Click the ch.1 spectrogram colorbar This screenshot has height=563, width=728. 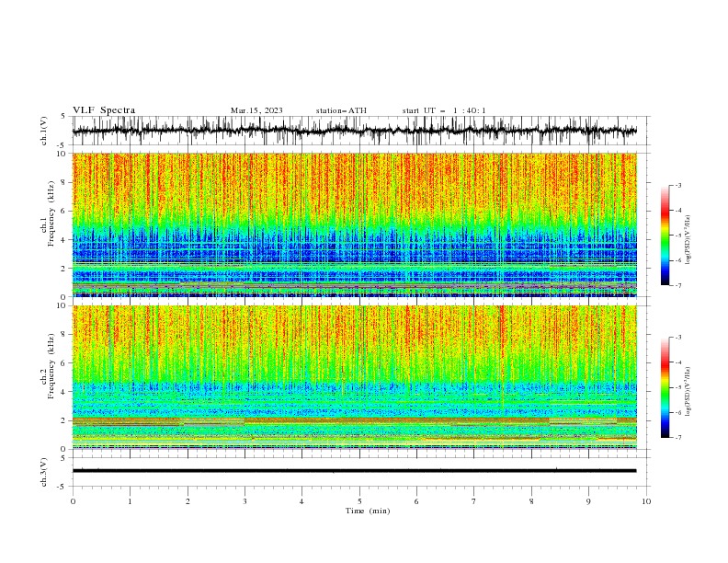(665, 236)
